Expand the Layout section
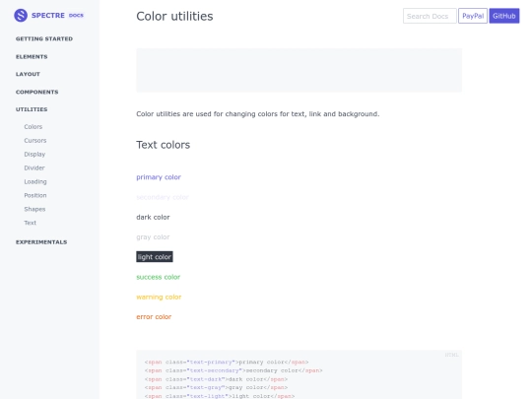 [x=28, y=74]
